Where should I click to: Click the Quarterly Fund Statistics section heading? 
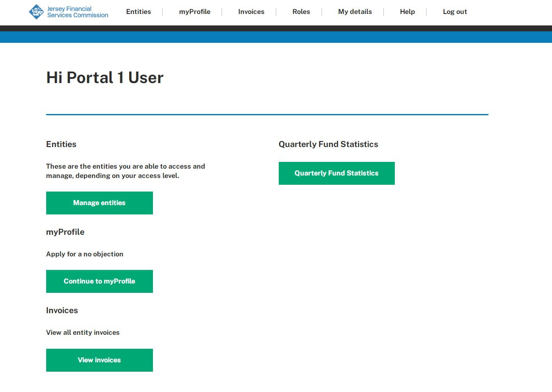(x=328, y=145)
